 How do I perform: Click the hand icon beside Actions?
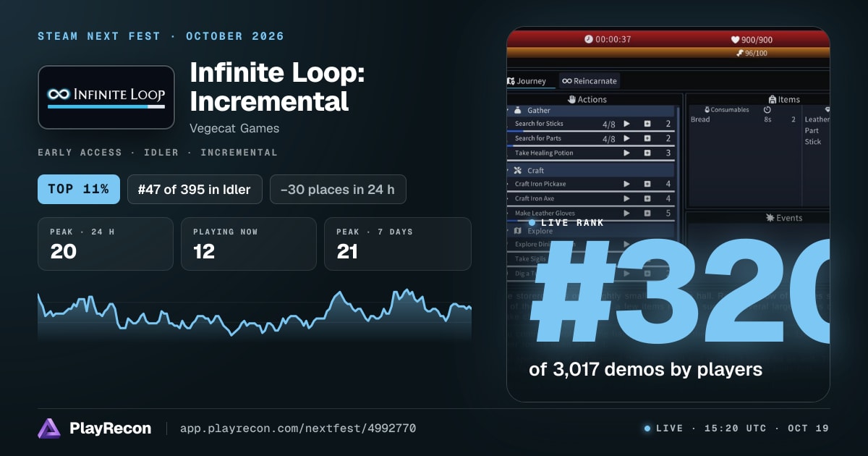point(571,99)
